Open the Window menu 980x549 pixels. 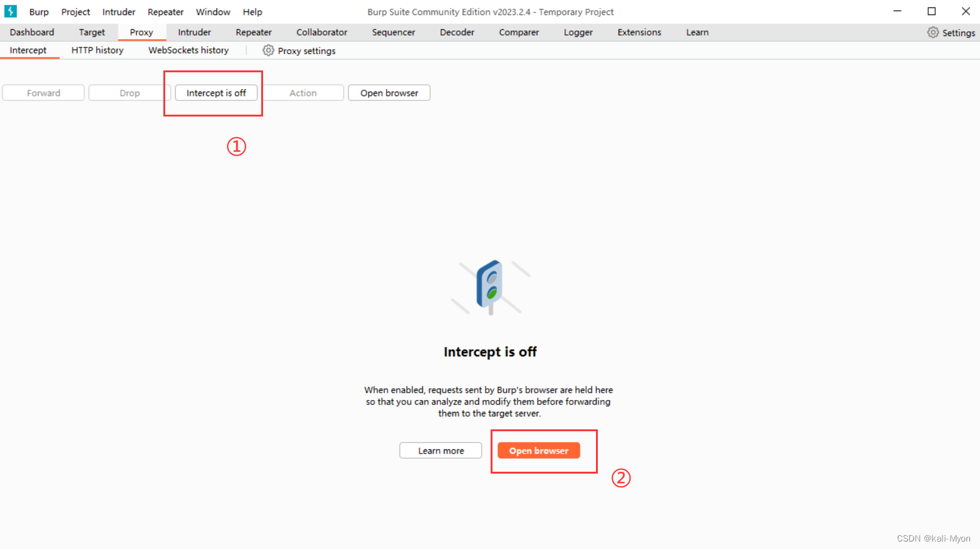pos(213,12)
